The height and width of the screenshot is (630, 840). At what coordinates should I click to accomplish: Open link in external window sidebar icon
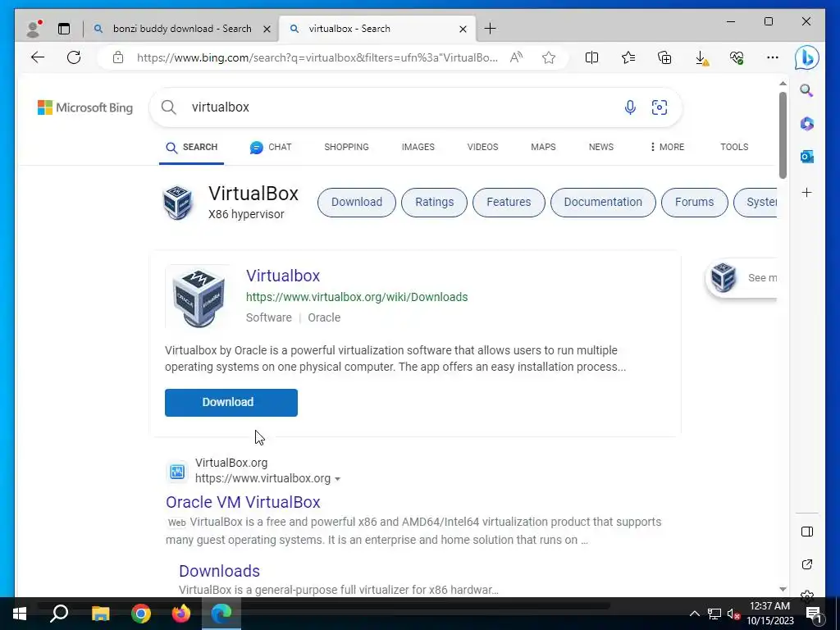807,564
